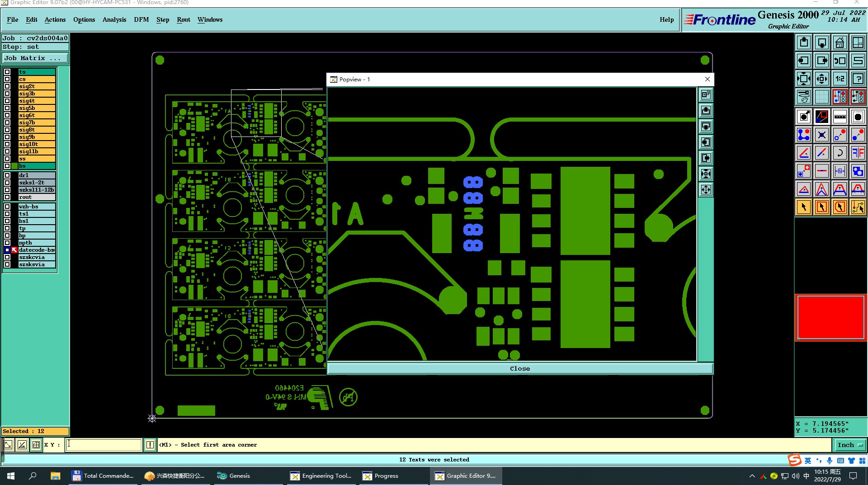Image resolution: width=868 pixels, height=485 pixels.
Task: Open the DFM menu
Action: tap(142, 20)
